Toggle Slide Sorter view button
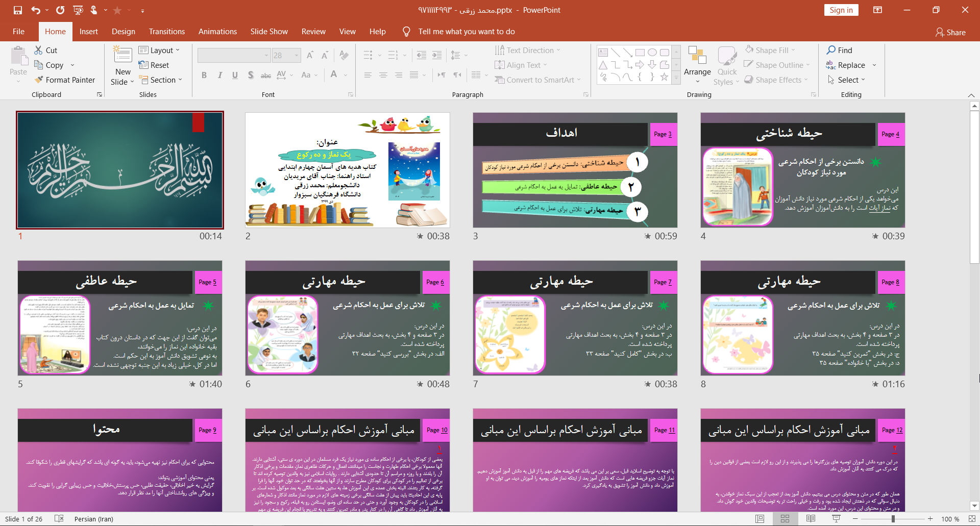 (785, 519)
